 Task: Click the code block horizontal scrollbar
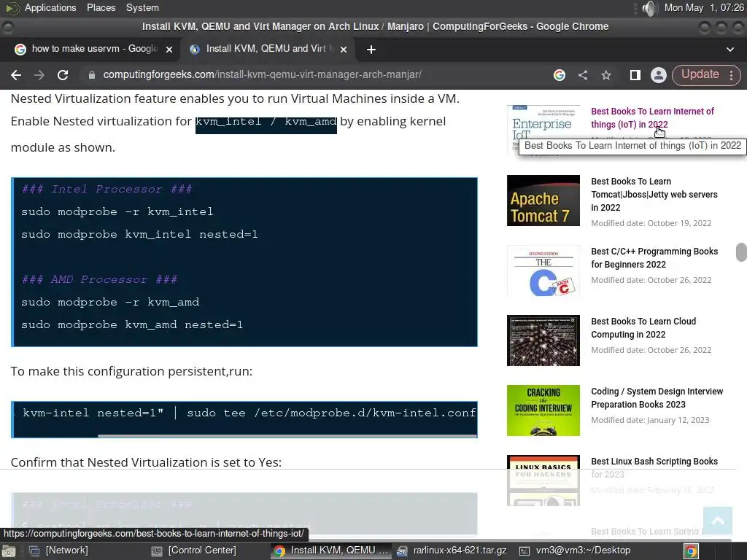[287, 435]
